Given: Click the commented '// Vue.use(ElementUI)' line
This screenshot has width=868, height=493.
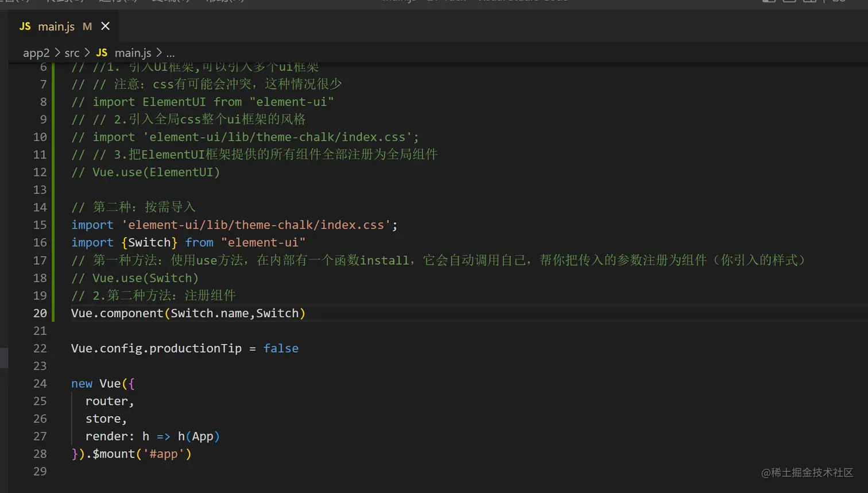Looking at the screenshot, I should [145, 172].
